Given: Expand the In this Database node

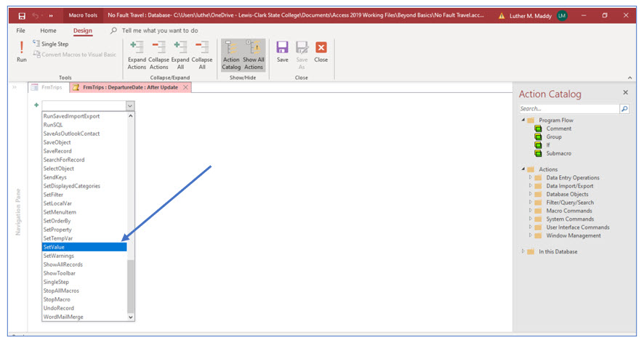Looking at the screenshot, I should pos(523,251).
